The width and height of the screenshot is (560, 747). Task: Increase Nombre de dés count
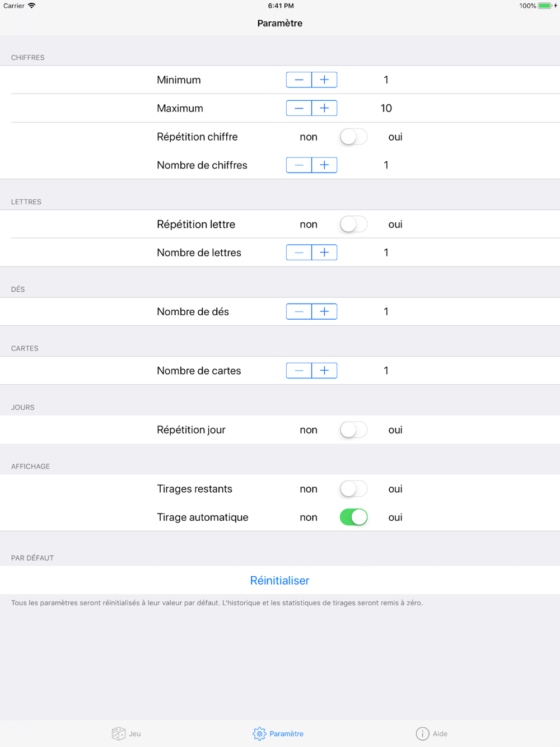click(324, 311)
